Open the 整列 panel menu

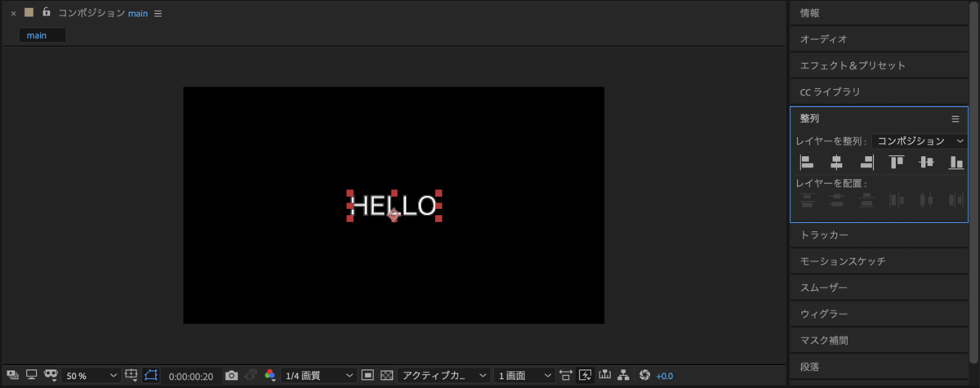pos(955,118)
